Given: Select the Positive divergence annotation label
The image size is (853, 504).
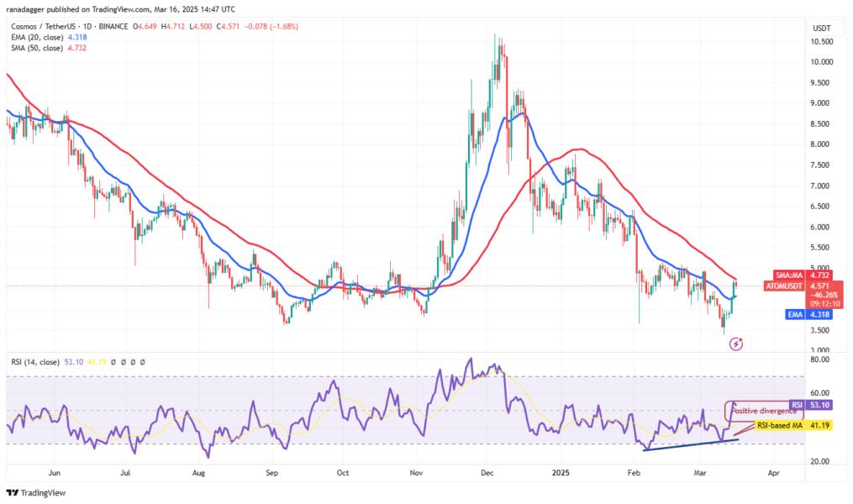Looking at the screenshot, I should (763, 411).
